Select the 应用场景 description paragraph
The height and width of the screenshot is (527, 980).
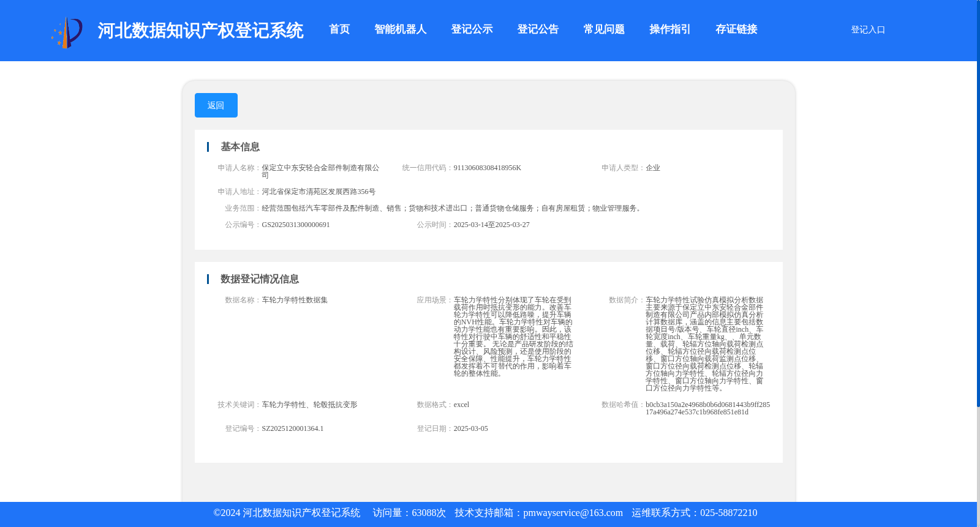coord(513,337)
